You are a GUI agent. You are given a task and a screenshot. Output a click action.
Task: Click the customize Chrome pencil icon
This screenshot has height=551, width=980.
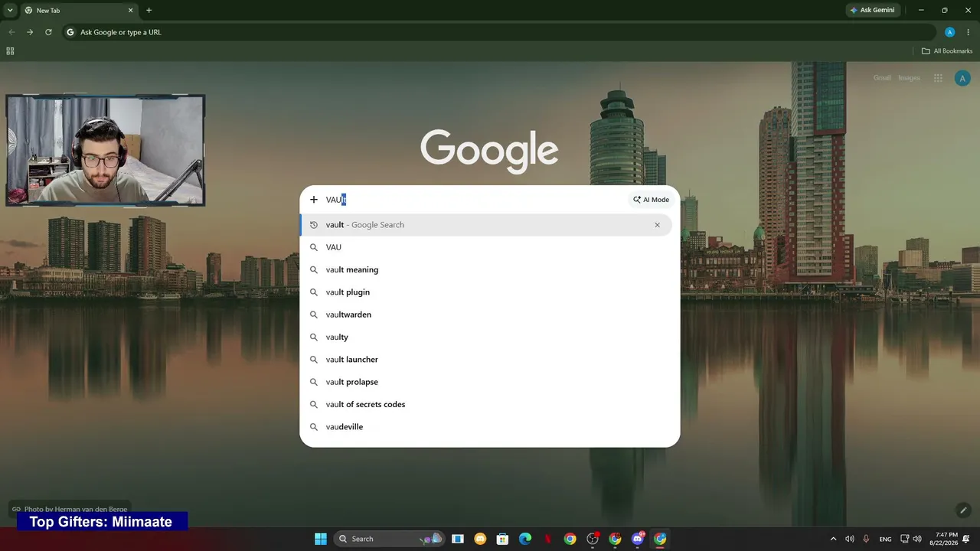pos(963,510)
